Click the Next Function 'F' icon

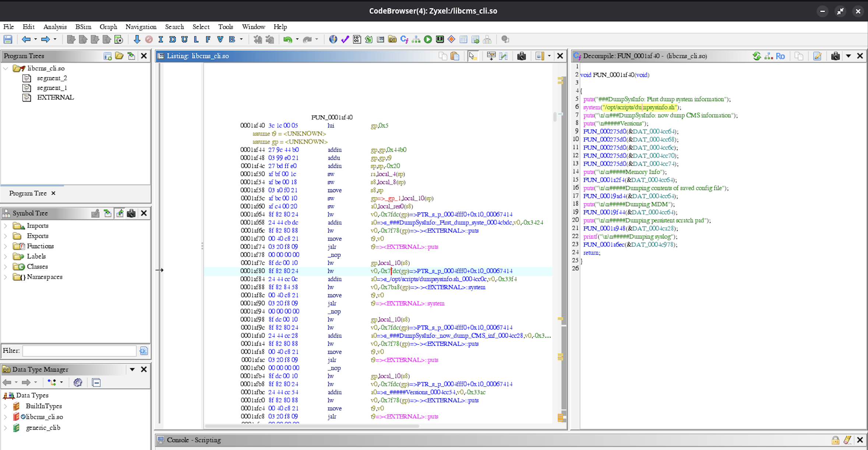pos(208,39)
